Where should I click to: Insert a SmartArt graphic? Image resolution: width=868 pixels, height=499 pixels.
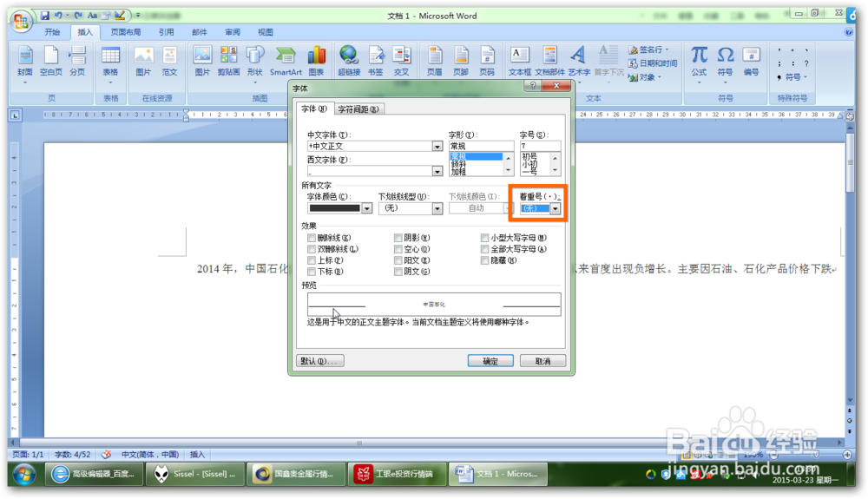tap(286, 61)
